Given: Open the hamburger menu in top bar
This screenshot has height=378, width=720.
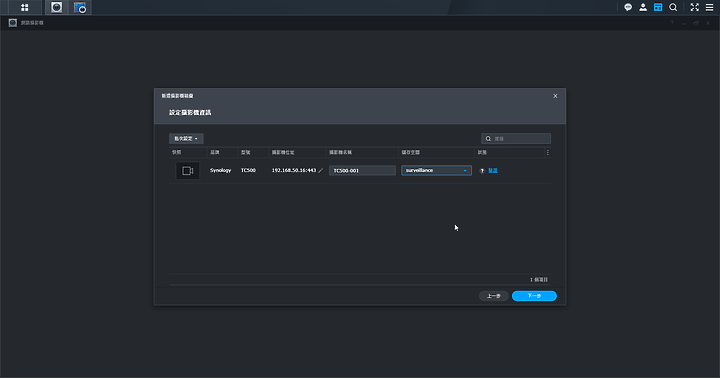Looking at the screenshot, I should (709, 7).
